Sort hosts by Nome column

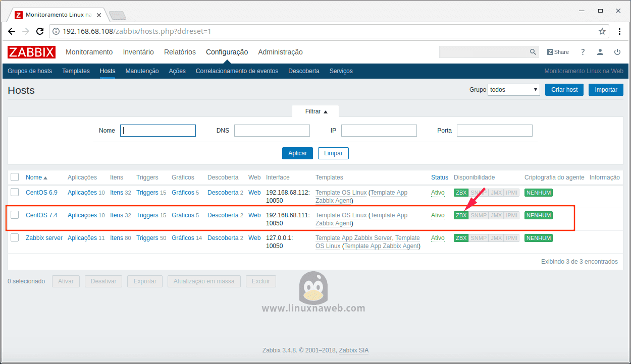[x=36, y=177]
